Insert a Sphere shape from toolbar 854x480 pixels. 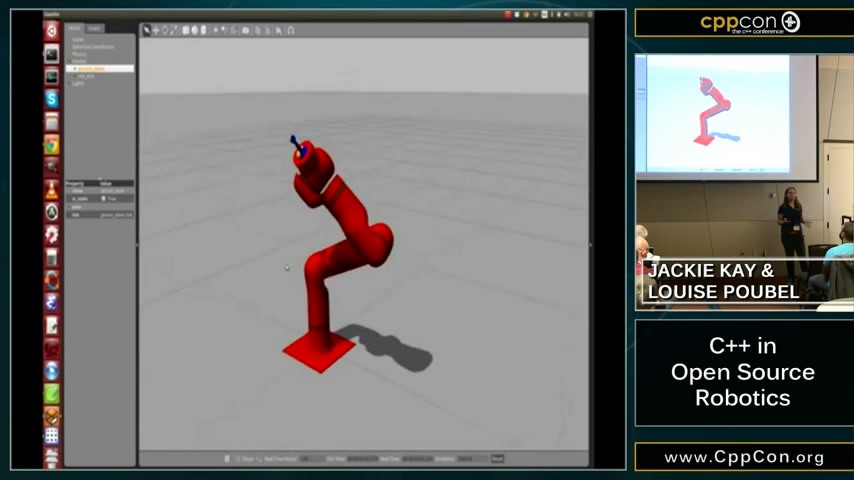195,30
